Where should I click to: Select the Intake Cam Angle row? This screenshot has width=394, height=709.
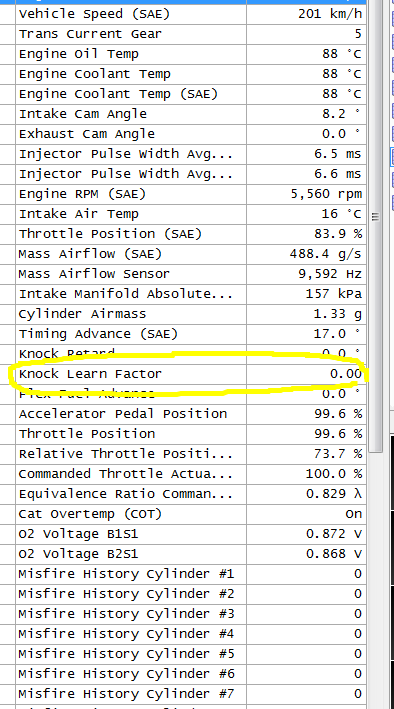(191, 114)
